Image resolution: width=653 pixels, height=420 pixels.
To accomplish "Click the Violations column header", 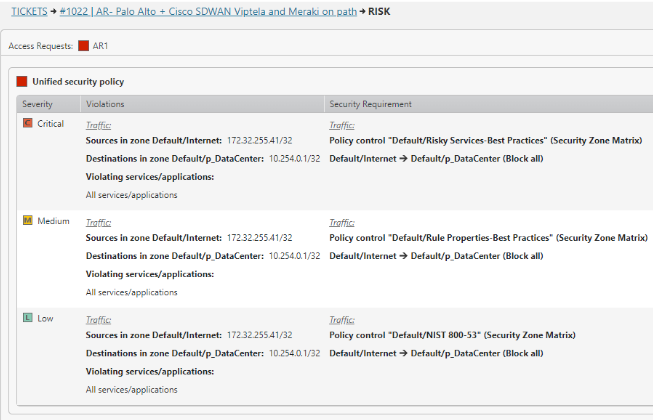I will 105,104.
